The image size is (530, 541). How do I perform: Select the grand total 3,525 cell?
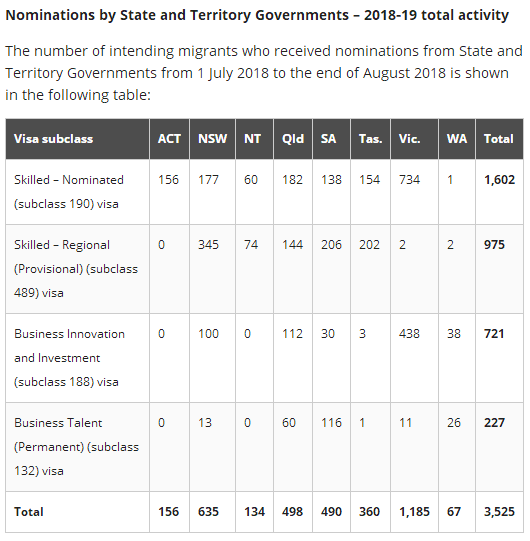point(499,512)
